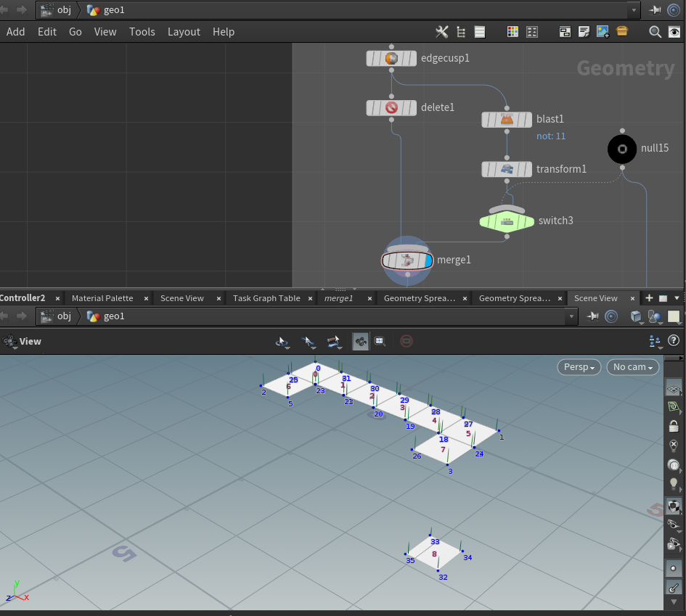Open the node color palette icon

513,32
